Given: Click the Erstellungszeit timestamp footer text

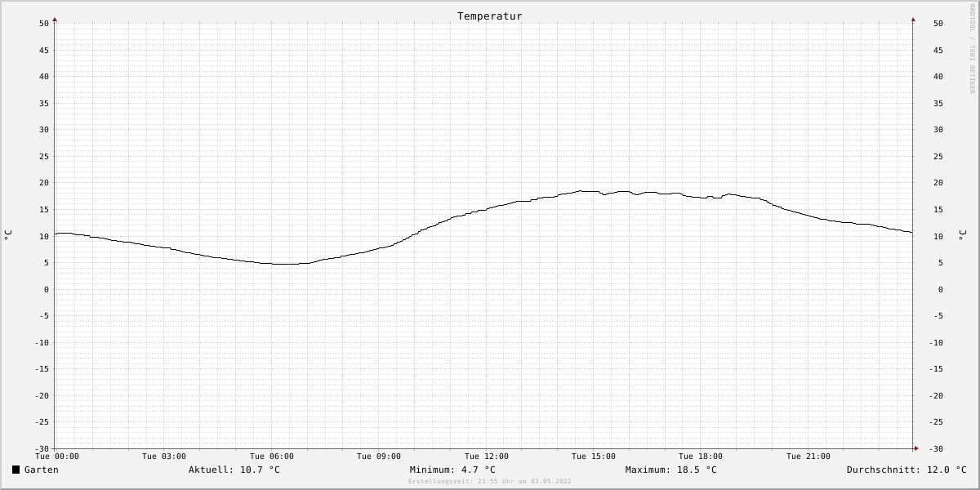Looking at the screenshot, I should pos(490,482).
